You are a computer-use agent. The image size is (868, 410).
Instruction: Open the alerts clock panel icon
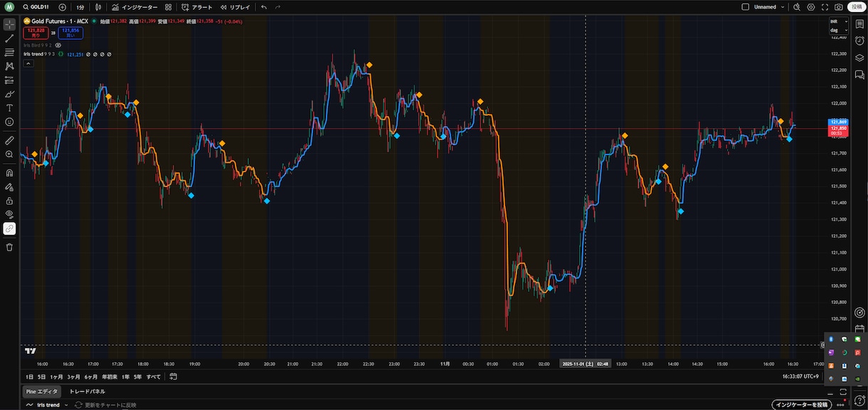(859, 41)
